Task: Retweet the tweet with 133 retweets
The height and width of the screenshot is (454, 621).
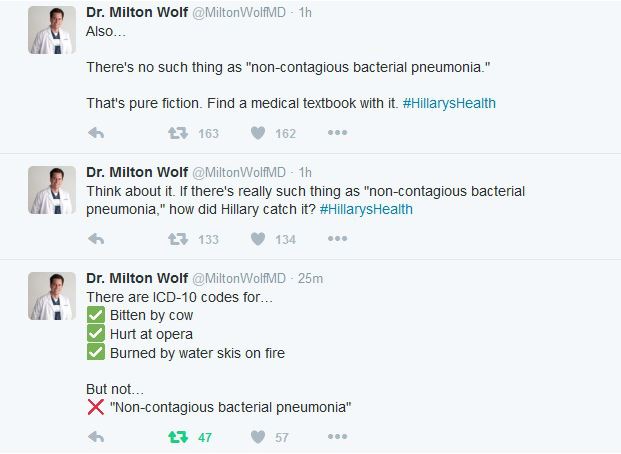Action: [x=178, y=239]
